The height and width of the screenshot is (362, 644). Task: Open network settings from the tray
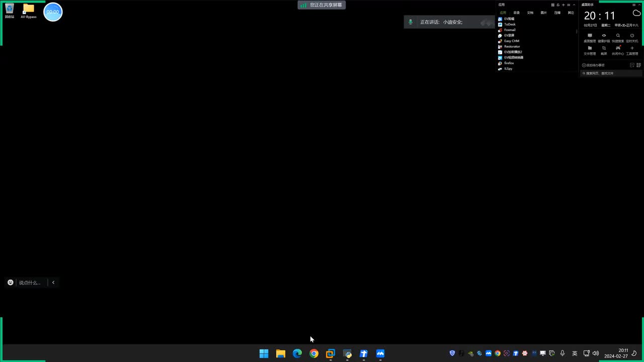tap(587, 353)
